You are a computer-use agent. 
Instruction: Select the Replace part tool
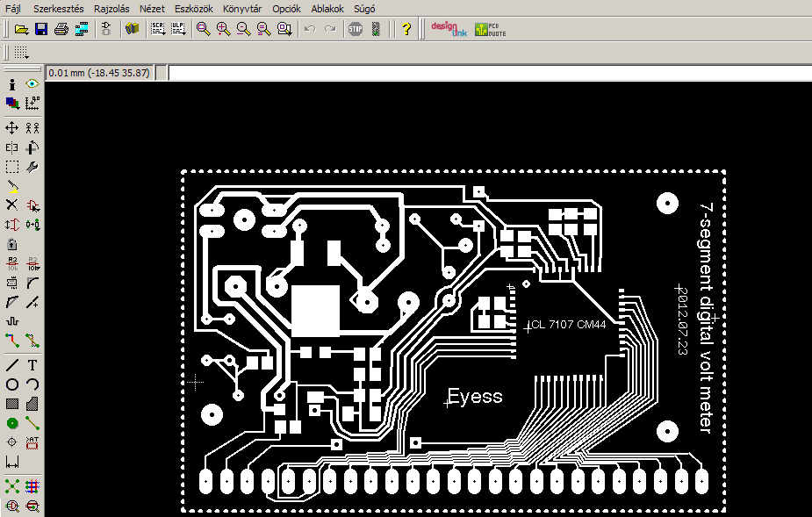32,225
